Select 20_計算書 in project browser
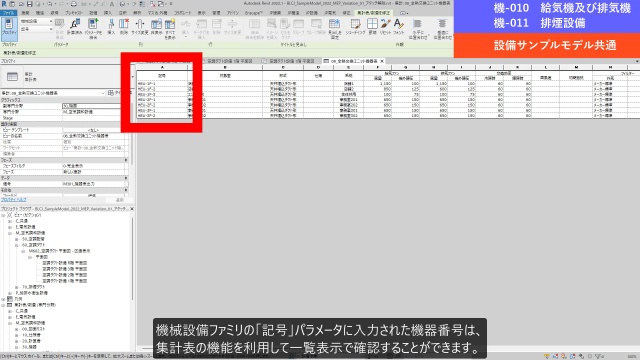 [31, 341]
